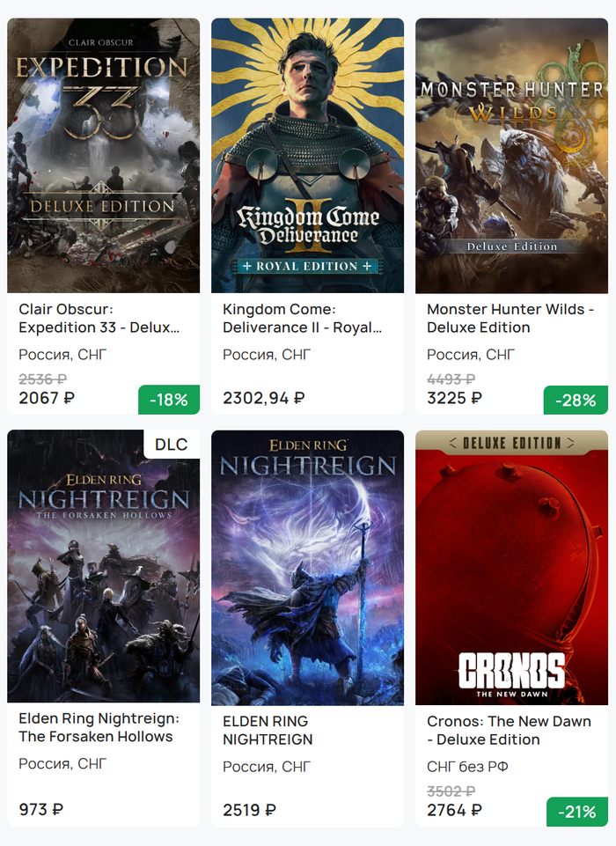Click the DLC label on Forsaken Hollows
Screen dimensions: 616x846
tap(171, 445)
